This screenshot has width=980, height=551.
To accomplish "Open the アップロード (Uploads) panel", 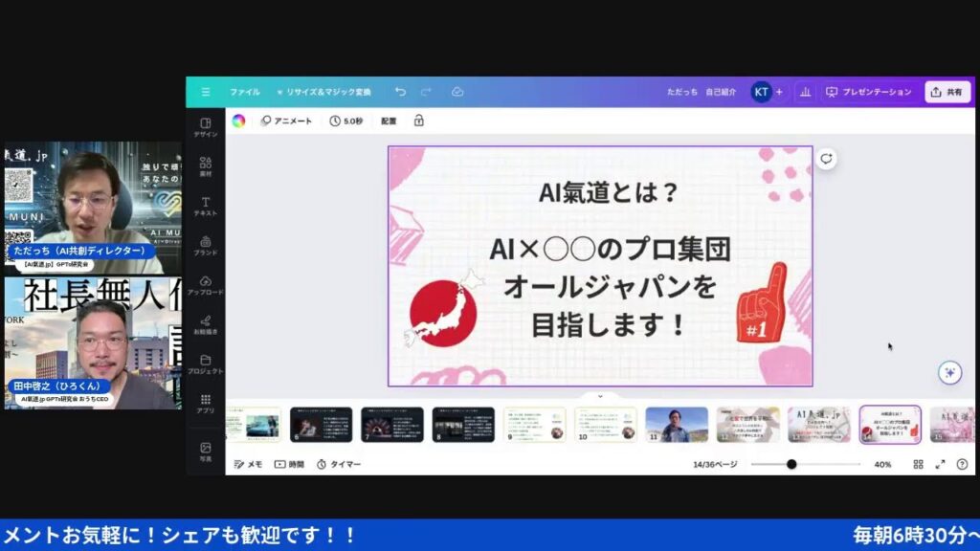I will tap(205, 285).
